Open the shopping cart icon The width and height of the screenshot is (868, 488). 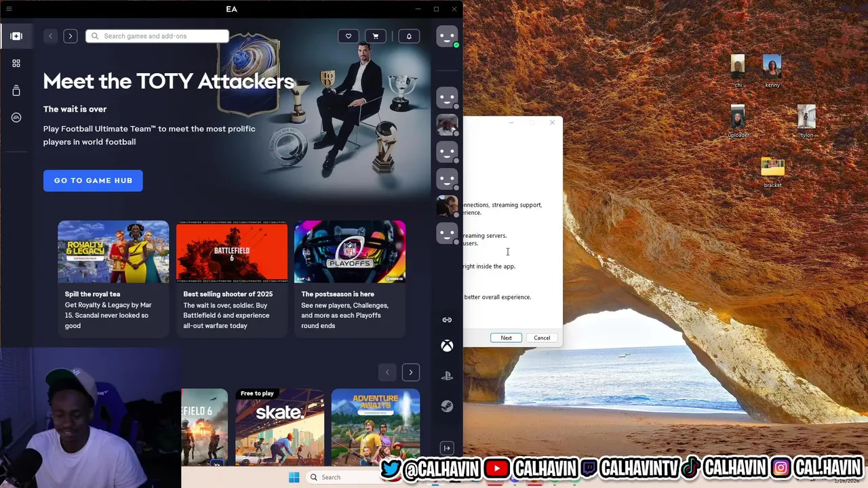click(x=376, y=36)
